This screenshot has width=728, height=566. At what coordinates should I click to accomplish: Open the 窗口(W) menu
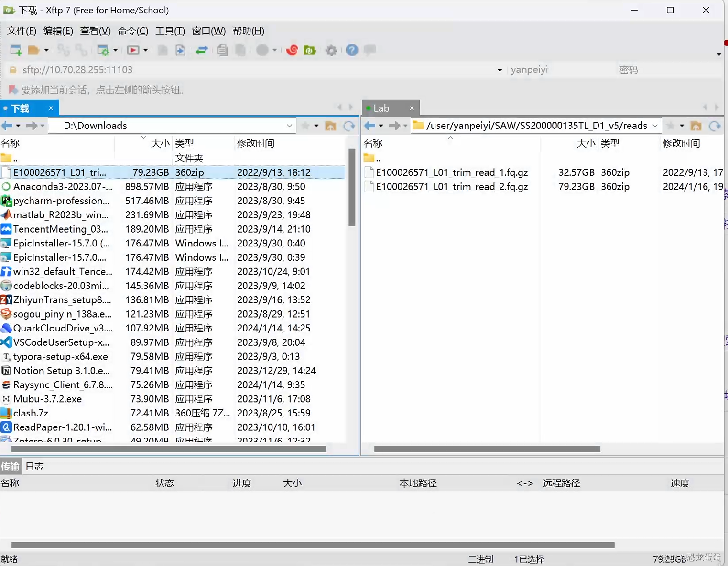coord(208,31)
